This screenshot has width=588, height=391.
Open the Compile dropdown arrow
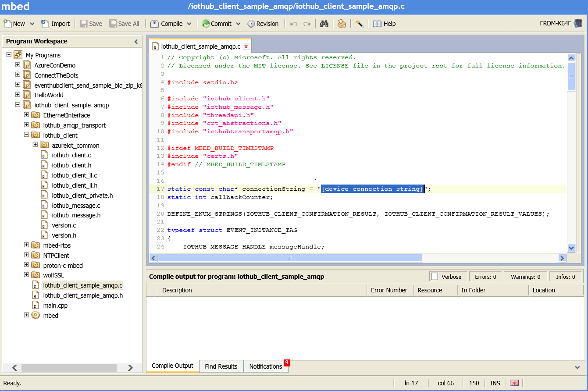189,24
